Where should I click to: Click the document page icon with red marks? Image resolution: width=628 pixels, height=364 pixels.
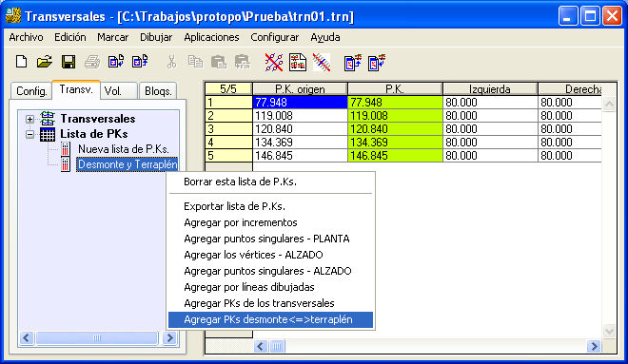coord(298,63)
